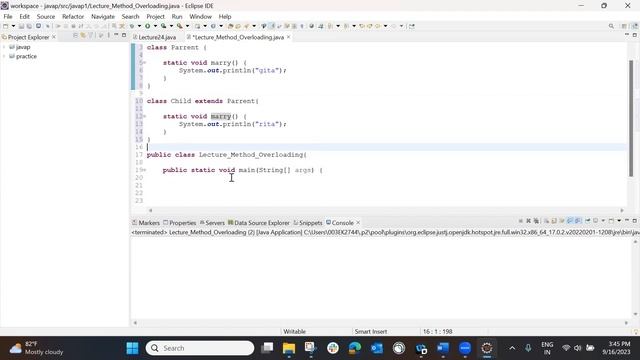Viewport: 640px width, 360px height.
Task: Open Microsoft Edge from the taskbar
Action: coord(355,348)
